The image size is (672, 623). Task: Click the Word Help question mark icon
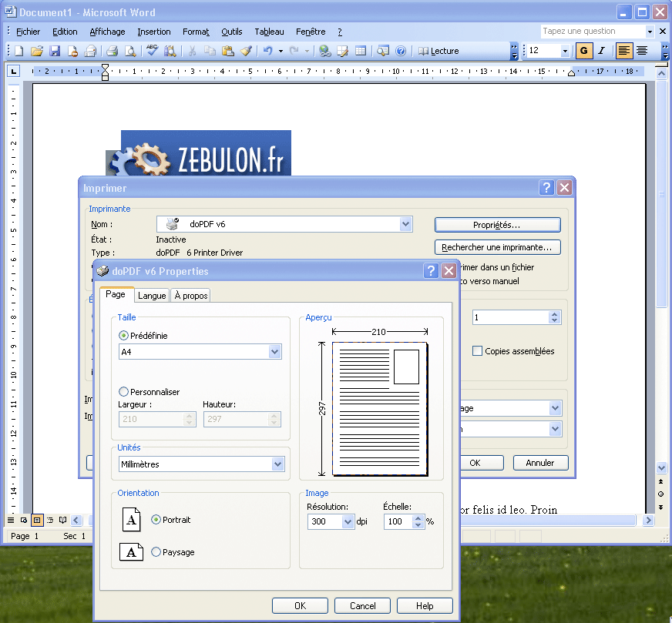click(401, 51)
